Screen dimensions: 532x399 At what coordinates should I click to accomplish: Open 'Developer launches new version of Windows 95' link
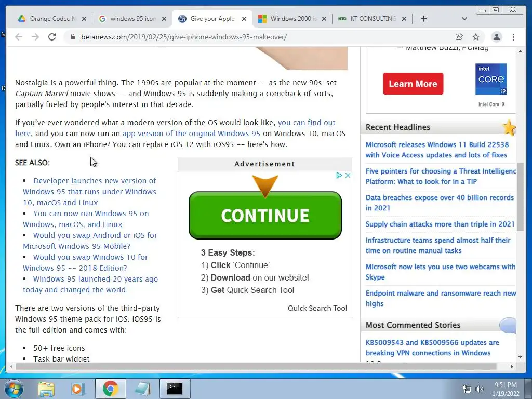pos(89,191)
